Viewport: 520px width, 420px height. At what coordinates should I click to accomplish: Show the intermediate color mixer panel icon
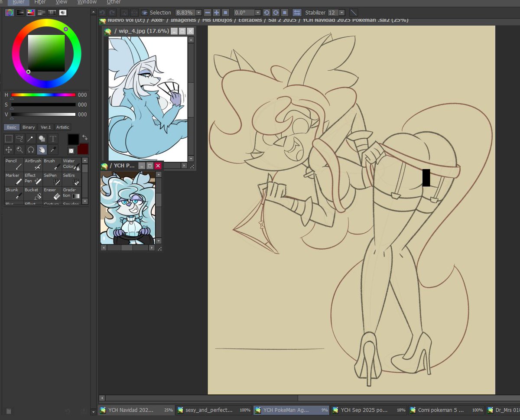[x=41, y=13]
